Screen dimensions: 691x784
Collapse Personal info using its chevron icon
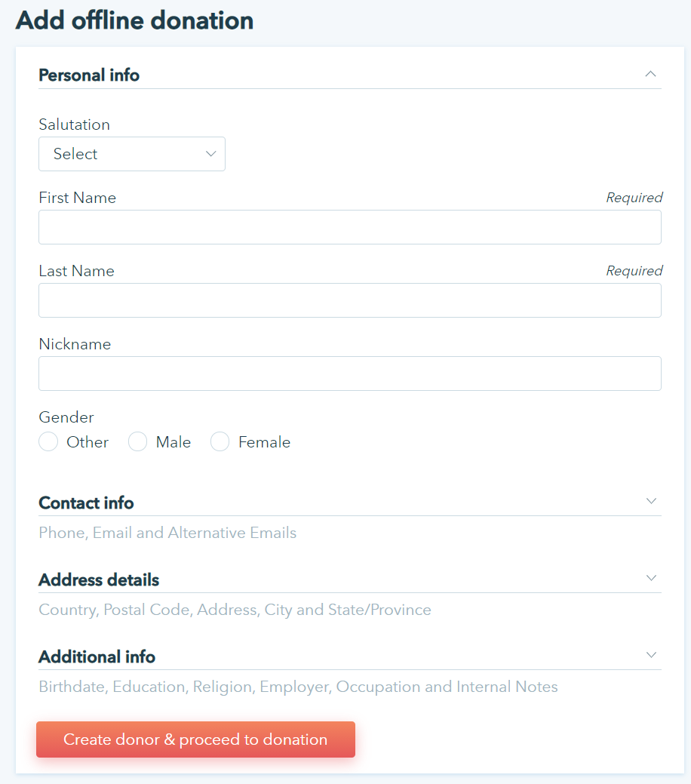(x=651, y=74)
